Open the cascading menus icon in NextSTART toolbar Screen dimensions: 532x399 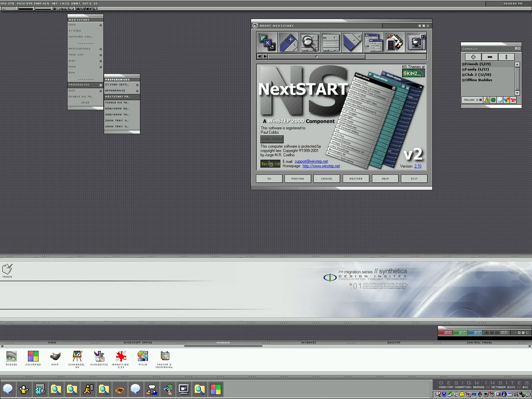click(x=373, y=42)
